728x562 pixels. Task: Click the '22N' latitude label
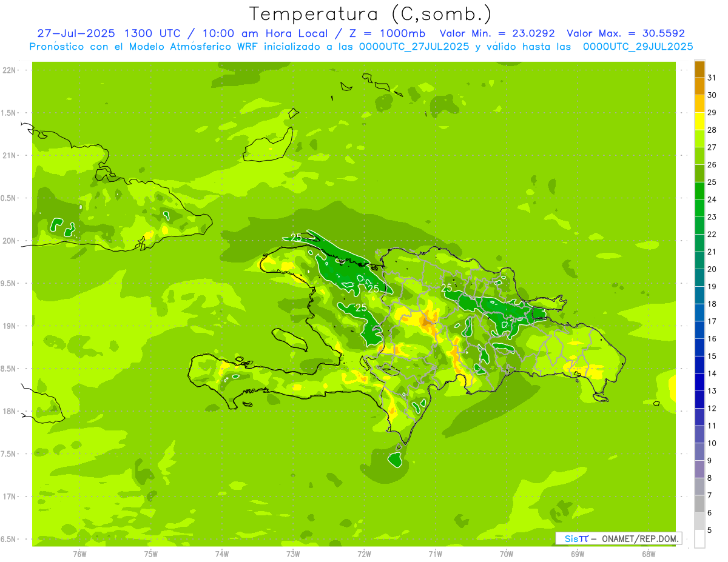10,70
